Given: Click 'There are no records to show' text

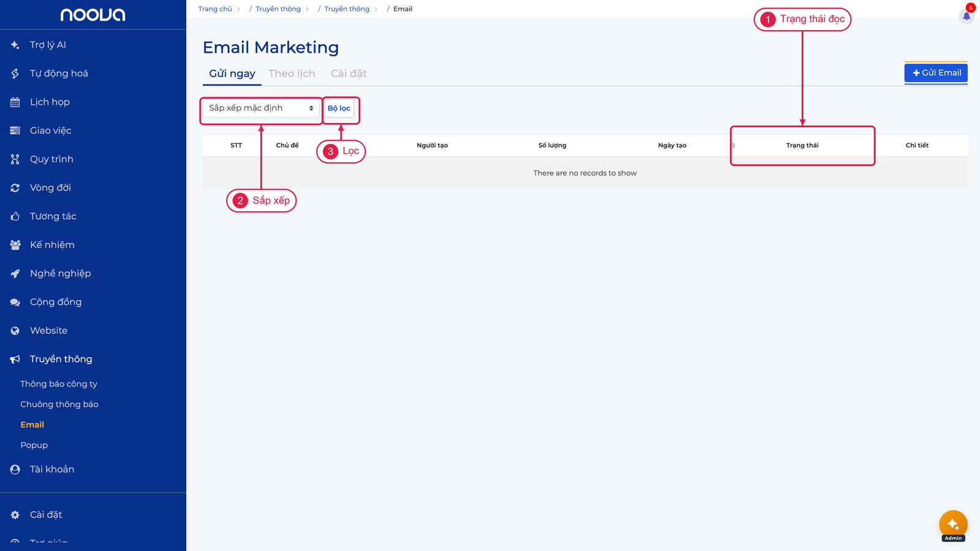Looking at the screenshot, I should click(x=585, y=173).
